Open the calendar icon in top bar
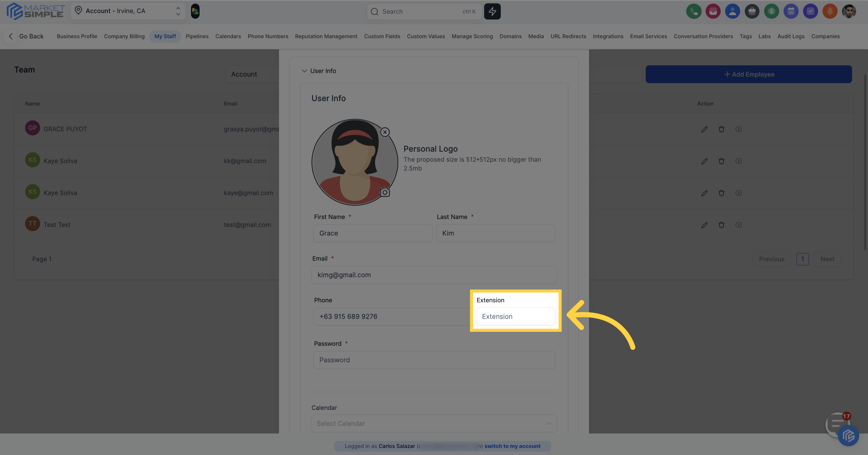Image resolution: width=868 pixels, height=455 pixels. tap(791, 12)
